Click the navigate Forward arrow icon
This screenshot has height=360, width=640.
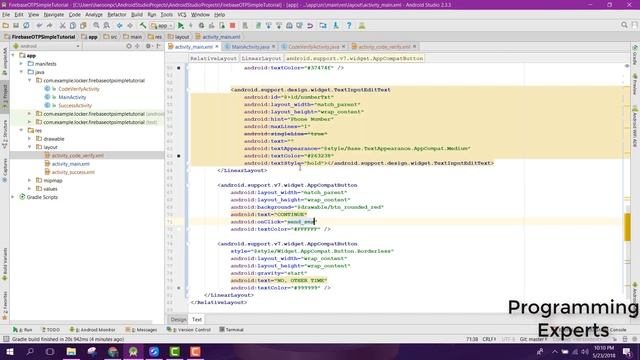(130, 25)
